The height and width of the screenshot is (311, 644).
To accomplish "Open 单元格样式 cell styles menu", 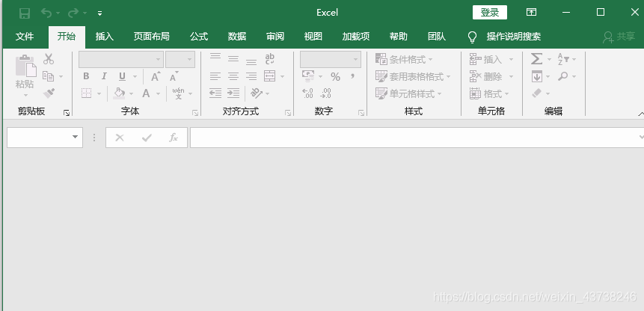I will click(408, 94).
